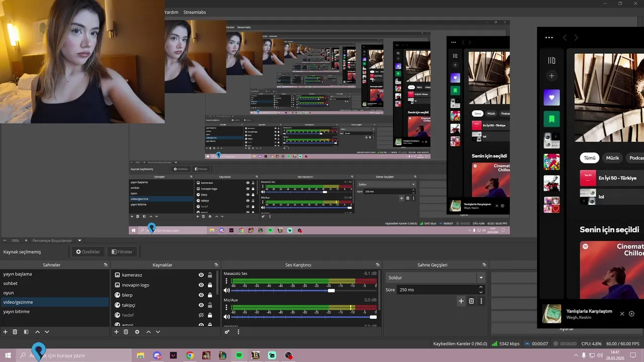Click the Filtreler button
Viewport: 644px width, 362px height.
coord(122,252)
